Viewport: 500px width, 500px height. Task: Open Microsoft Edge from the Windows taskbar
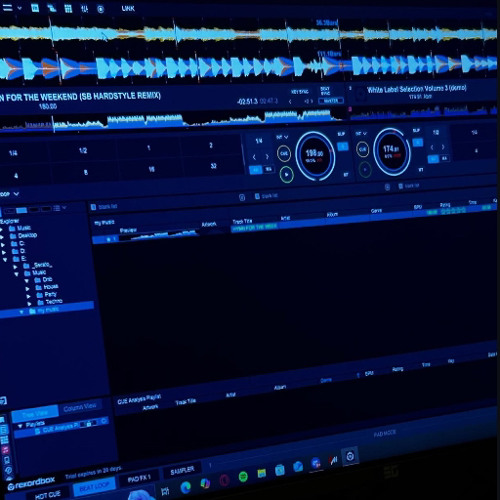[x=186, y=488]
